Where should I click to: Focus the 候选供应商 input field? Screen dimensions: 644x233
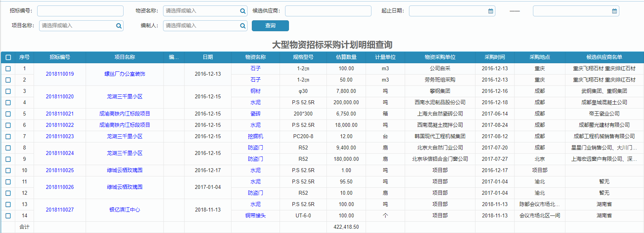[x=328, y=11]
